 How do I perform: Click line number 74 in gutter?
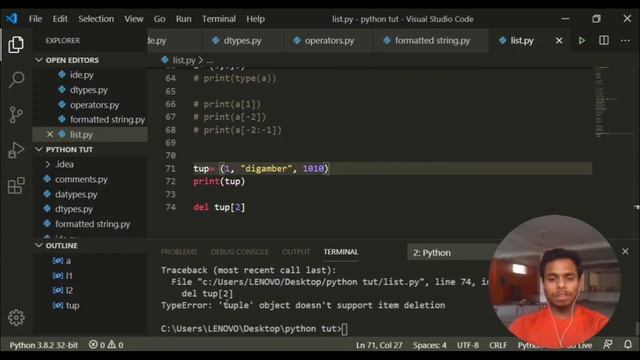point(170,207)
